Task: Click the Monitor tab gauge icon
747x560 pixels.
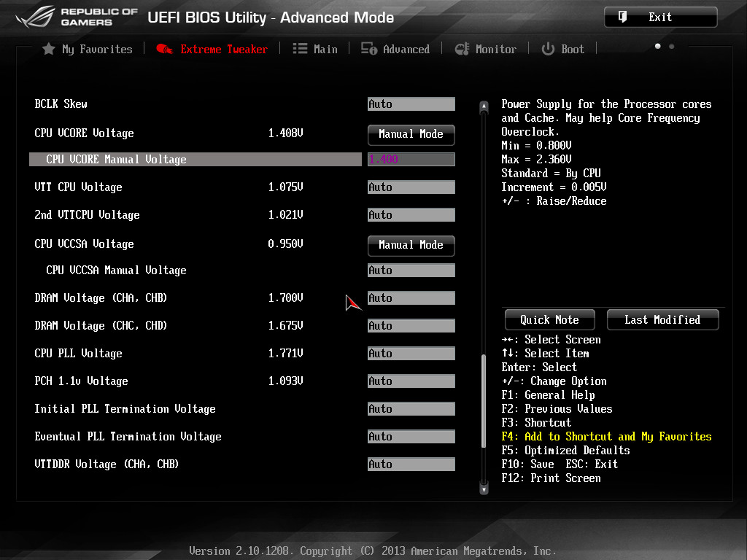Action: tap(462, 49)
